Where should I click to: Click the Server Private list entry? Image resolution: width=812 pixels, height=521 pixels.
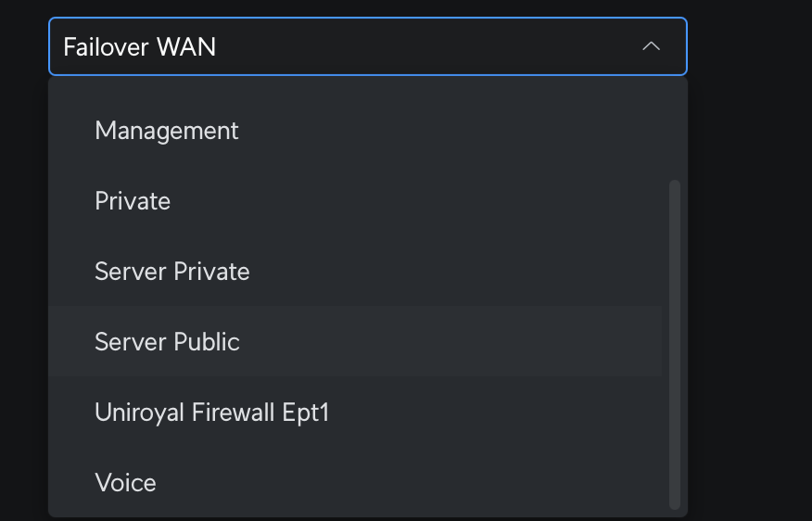tap(172, 272)
